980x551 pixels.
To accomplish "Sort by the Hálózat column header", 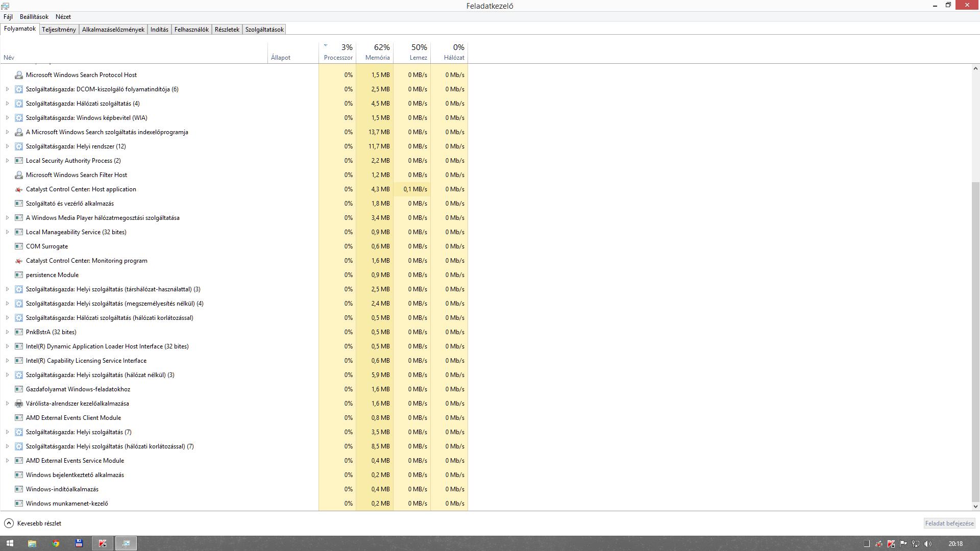I will click(449, 53).
